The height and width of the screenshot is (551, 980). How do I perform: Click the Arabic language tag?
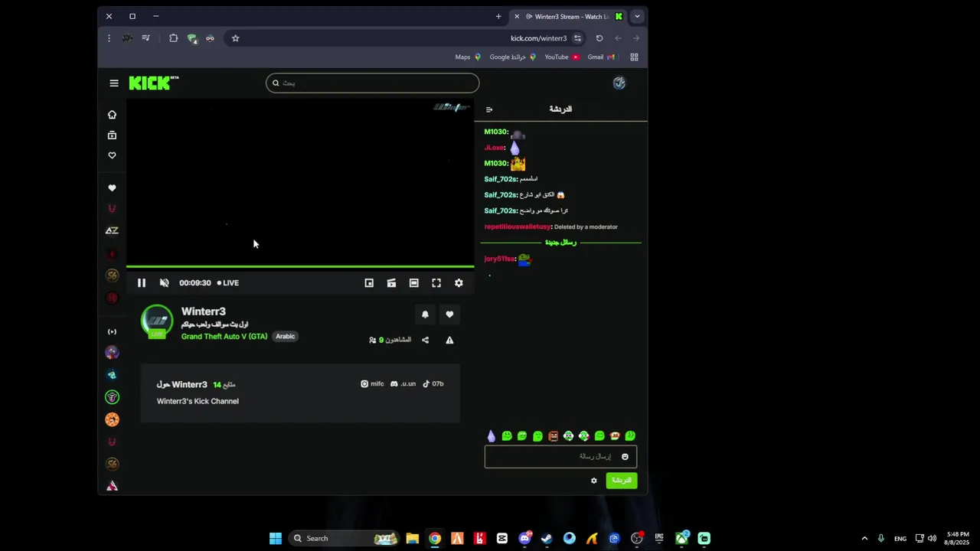pyautogui.click(x=285, y=337)
